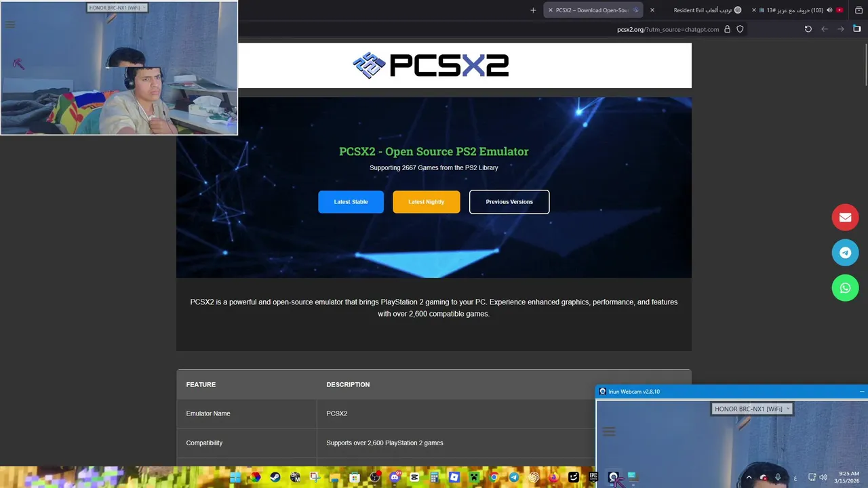Reload the page with the refresh icon
The width and height of the screenshot is (868, 488).
coord(808,29)
